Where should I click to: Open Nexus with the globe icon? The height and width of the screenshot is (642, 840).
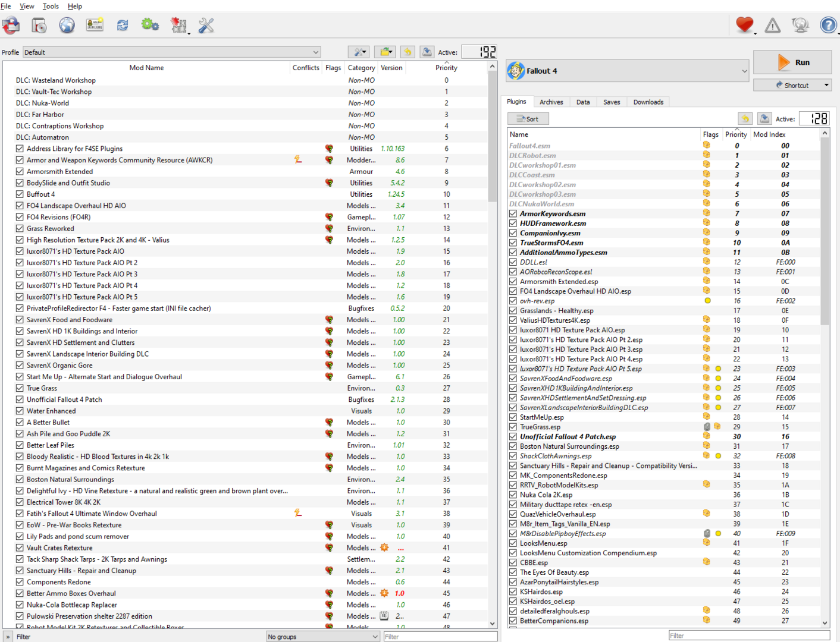click(x=67, y=26)
